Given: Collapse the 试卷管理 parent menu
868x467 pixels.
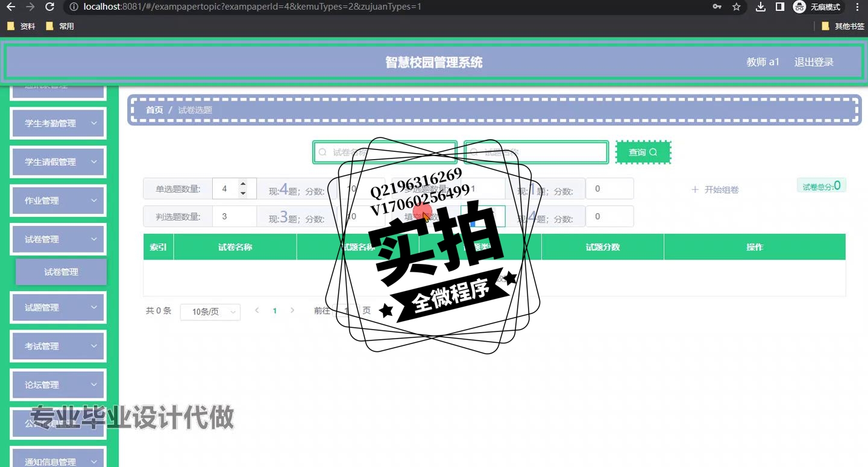Looking at the screenshot, I should pyautogui.click(x=58, y=239).
